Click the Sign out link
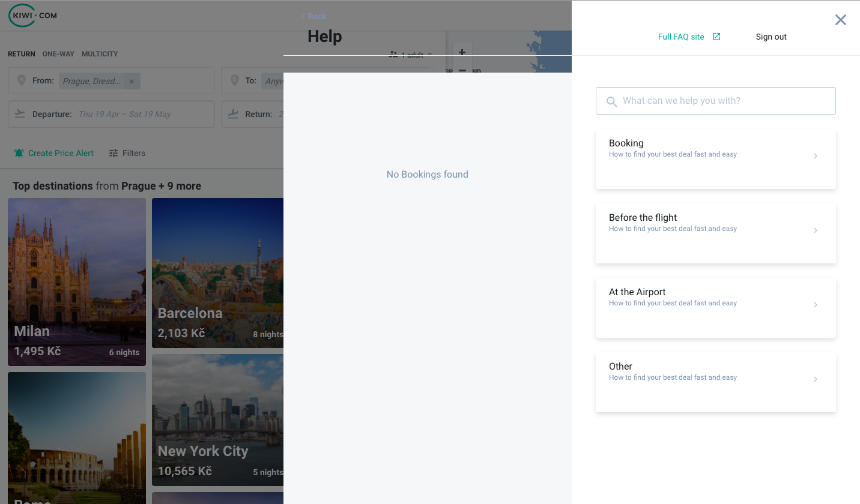Image resolution: width=860 pixels, height=504 pixels. 771,37
